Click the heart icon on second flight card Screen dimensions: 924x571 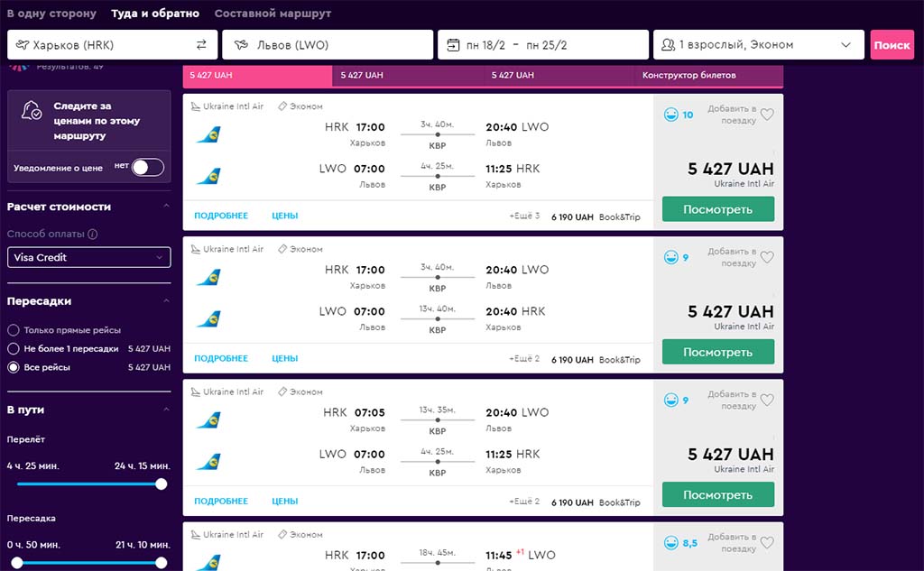point(767,257)
